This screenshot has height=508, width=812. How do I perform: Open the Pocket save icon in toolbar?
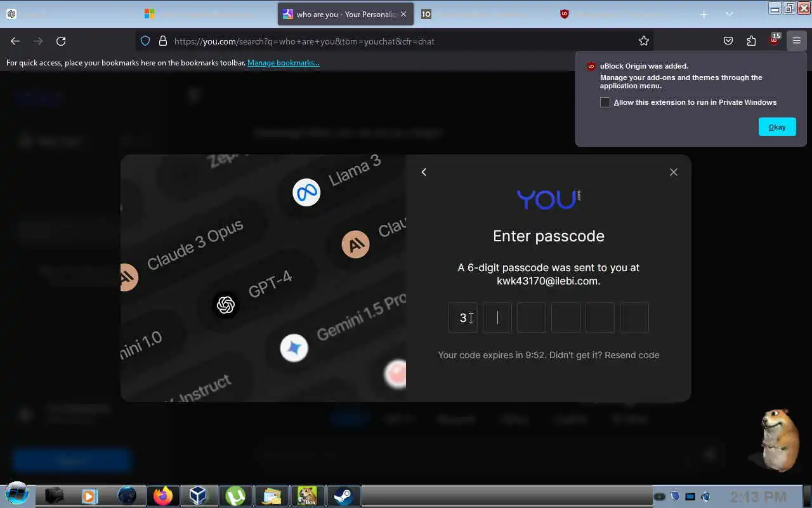pos(728,41)
